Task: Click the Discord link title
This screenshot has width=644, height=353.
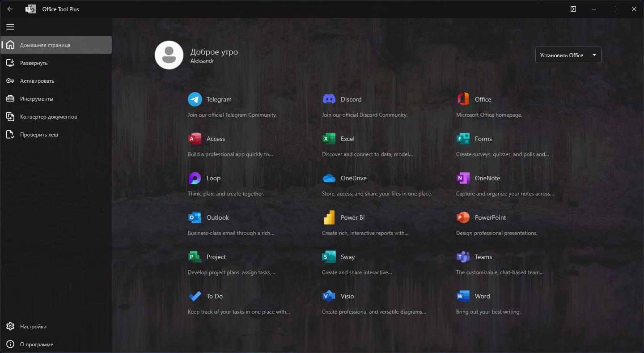Action: pyautogui.click(x=351, y=99)
